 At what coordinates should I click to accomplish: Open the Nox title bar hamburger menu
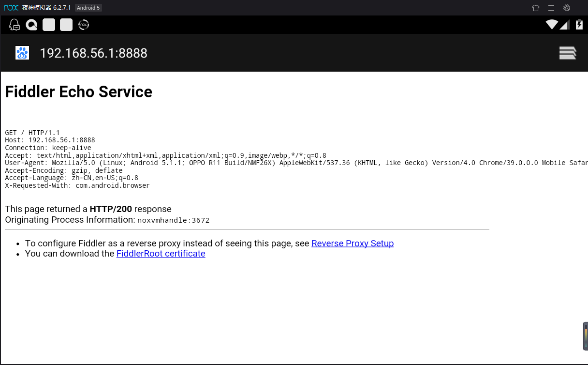pos(551,8)
